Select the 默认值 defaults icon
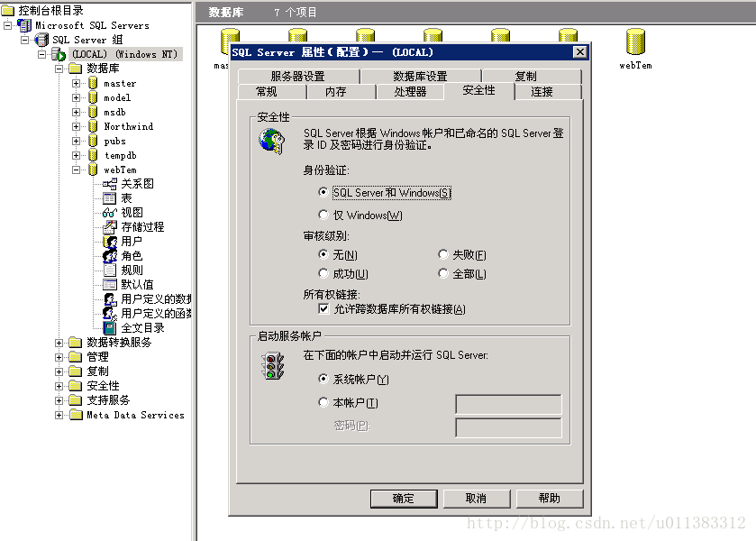Screen dimensions: 756x541 click(x=110, y=285)
